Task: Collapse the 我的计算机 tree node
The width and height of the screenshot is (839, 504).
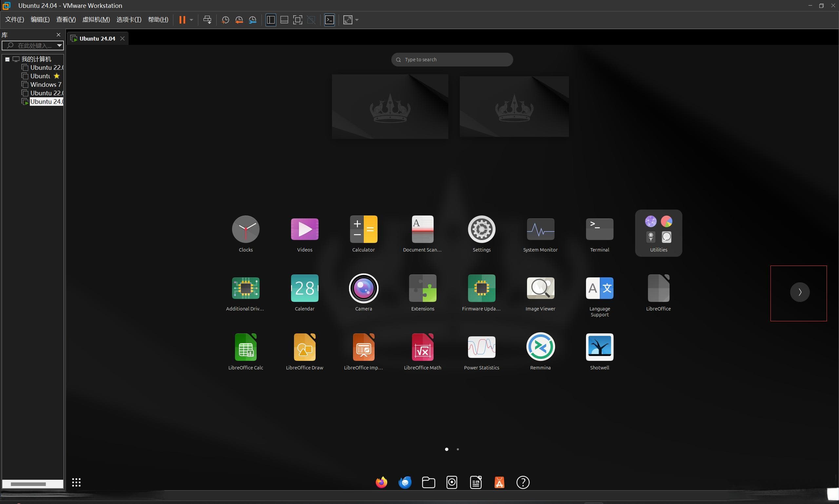Action: click(7, 59)
